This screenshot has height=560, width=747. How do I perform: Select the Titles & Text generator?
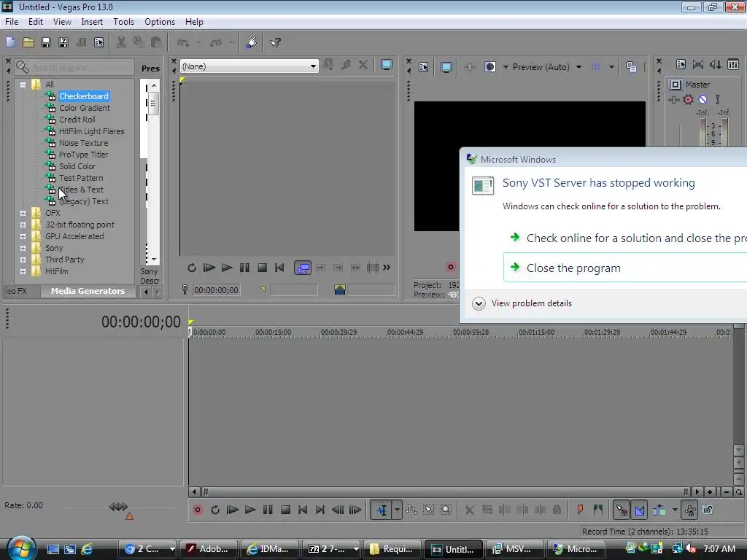click(x=81, y=190)
